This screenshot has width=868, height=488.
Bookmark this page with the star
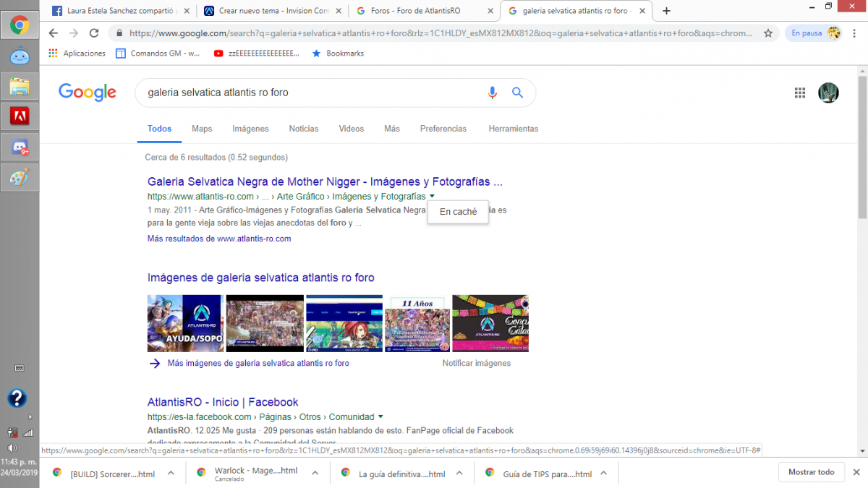click(768, 33)
